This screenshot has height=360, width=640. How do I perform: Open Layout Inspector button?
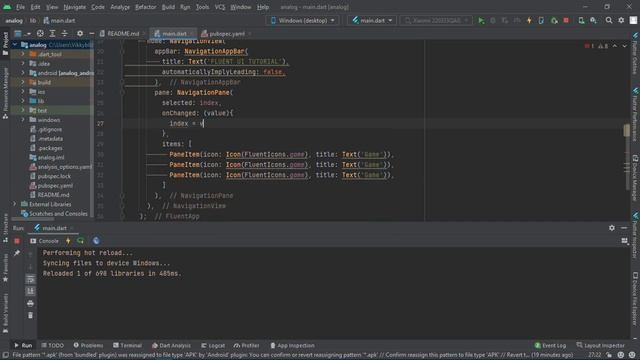tap(600, 345)
